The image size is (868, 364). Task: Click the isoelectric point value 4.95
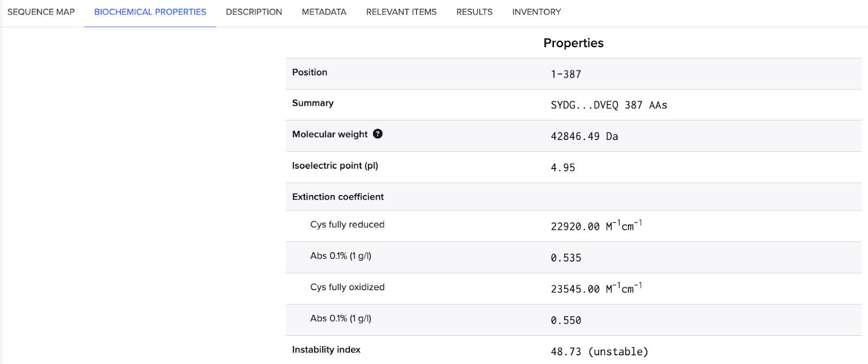pyautogui.click(x=563, y=168)
